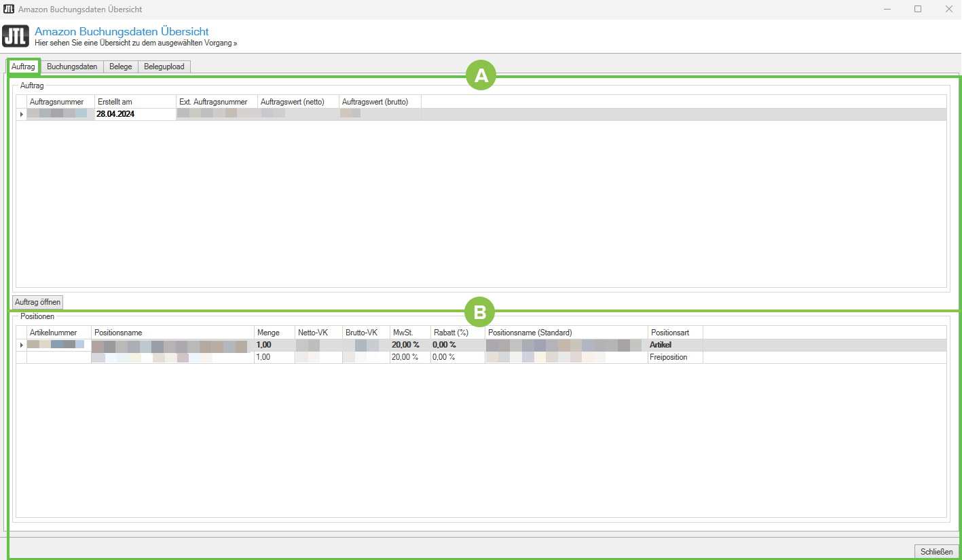Click Auftragswert (netto) column header
The image size is (962, 560).
tap(293, 102)
